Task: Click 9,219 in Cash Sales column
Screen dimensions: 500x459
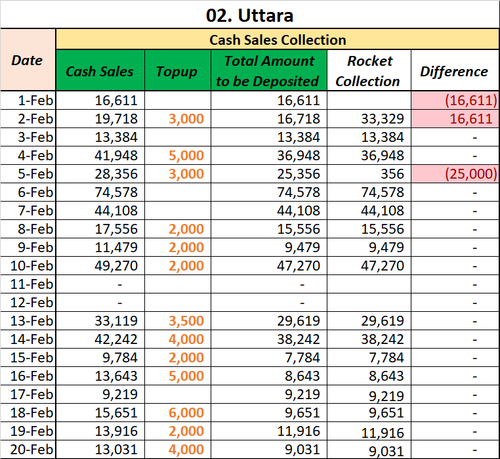Action: coord(100,394)
